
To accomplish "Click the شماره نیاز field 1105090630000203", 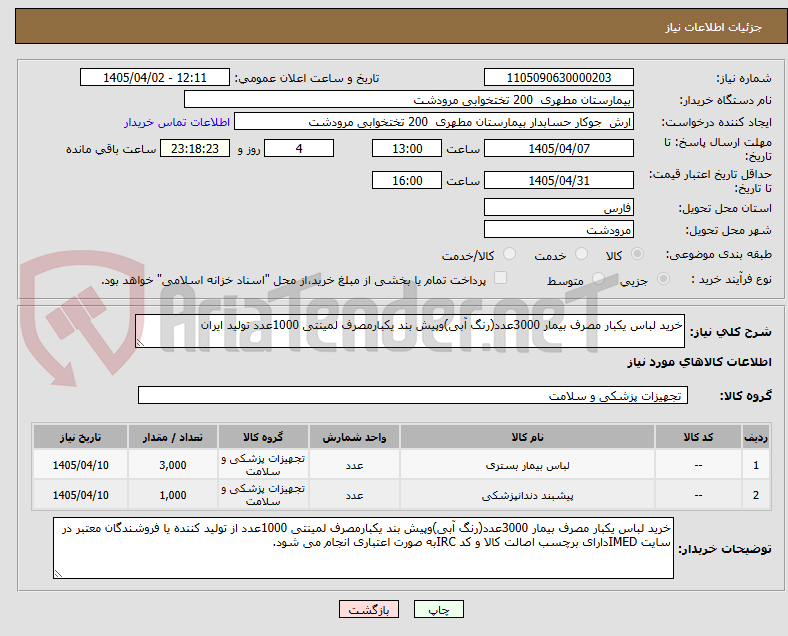I will click(559, 77).
